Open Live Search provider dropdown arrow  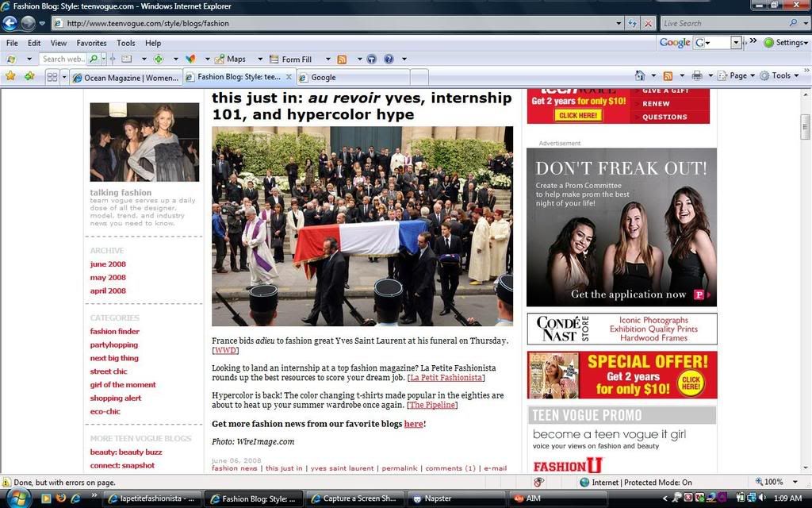(806, 23)
